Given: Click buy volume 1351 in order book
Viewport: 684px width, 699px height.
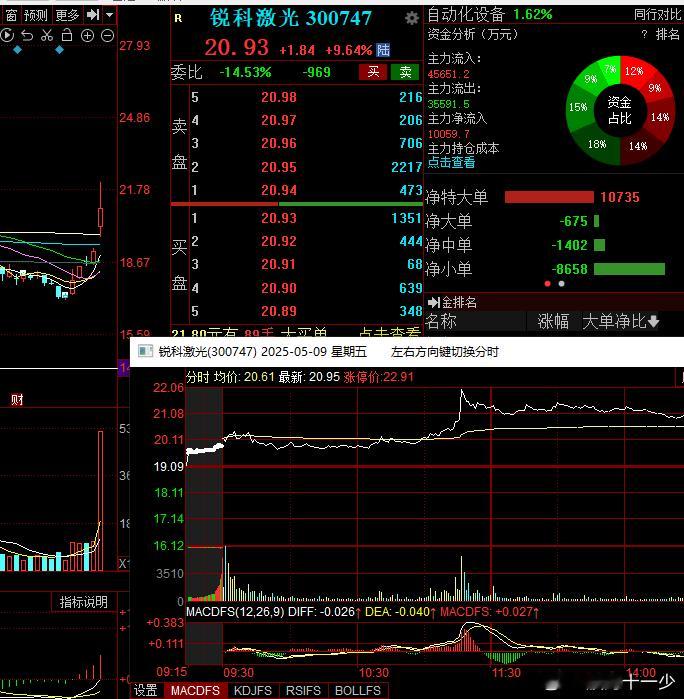Looking at the screenshot, I should tap(406, 218).
